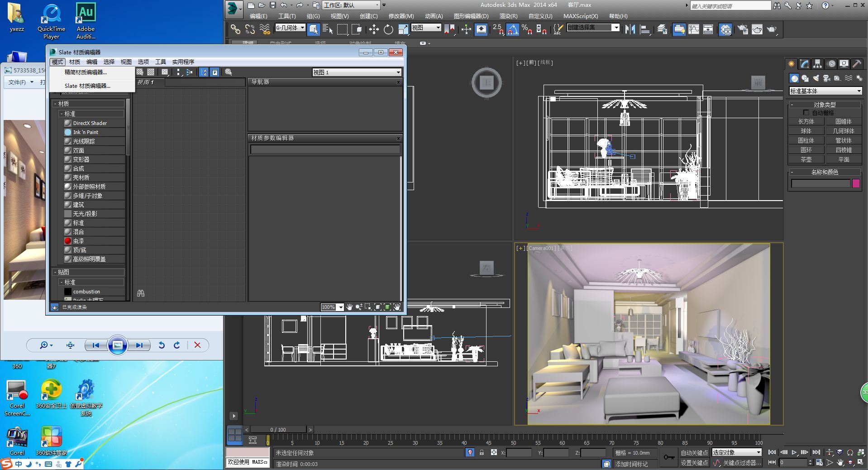Open Select by Name list
The width and height of the screenshot is (868, 470).
[328, 29]
